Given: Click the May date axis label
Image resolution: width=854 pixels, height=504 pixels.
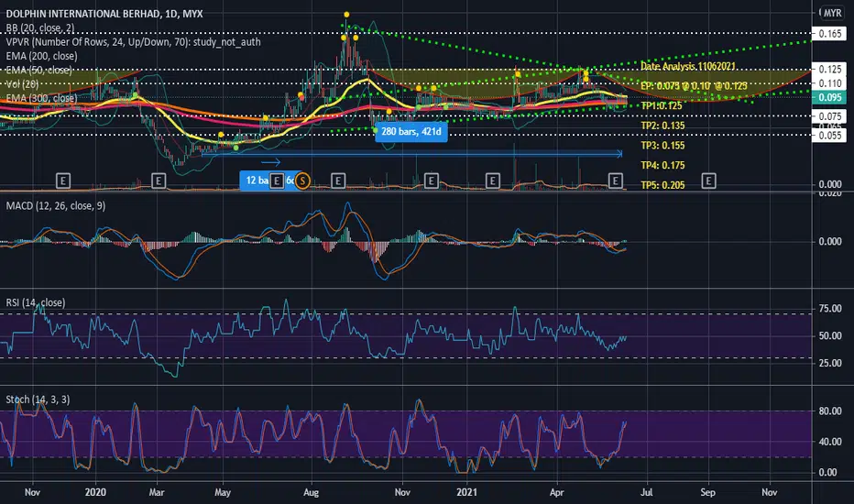Looking at the screenshot, I should coord(223,493).
